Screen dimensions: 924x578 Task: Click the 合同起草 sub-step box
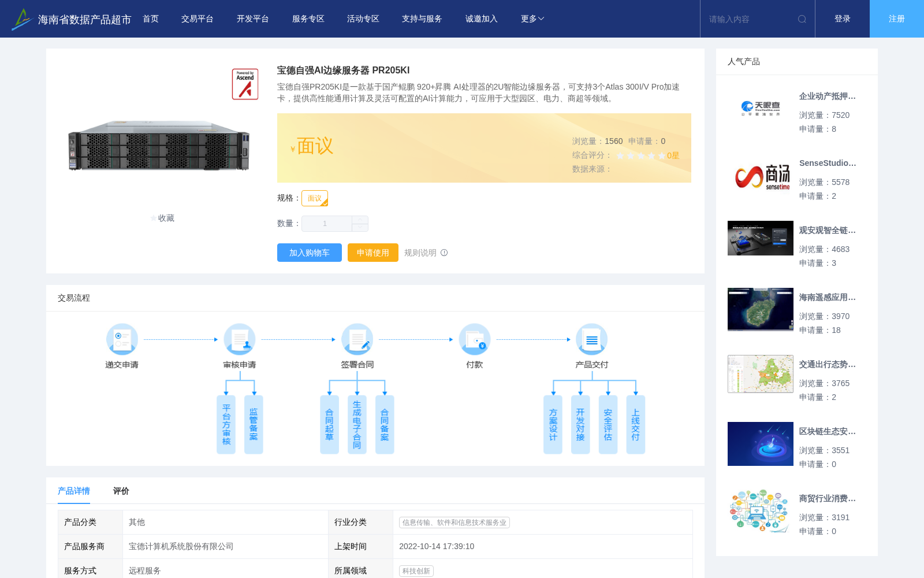click(330, 425)
